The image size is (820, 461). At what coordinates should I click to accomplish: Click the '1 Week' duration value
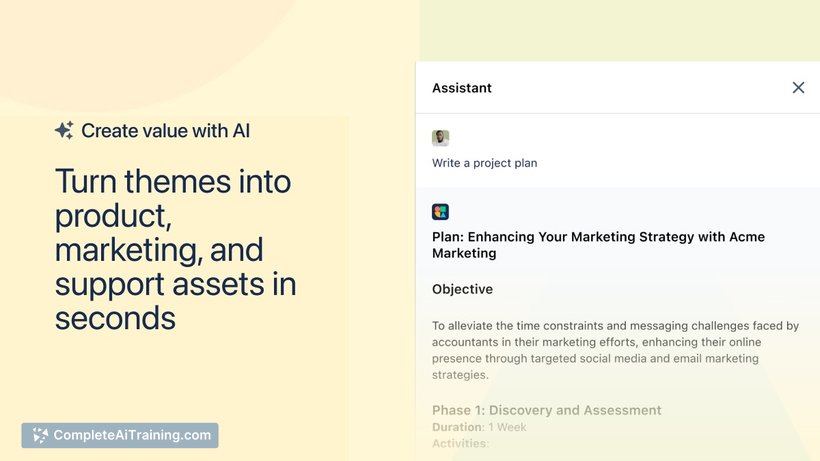pyautogui.click(x=508, y=427)
